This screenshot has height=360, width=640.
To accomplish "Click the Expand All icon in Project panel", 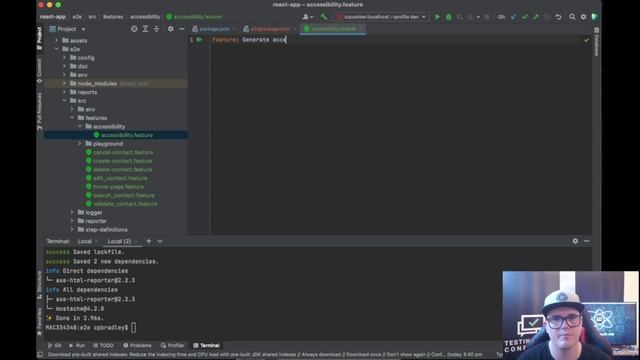I will point(145,29).
